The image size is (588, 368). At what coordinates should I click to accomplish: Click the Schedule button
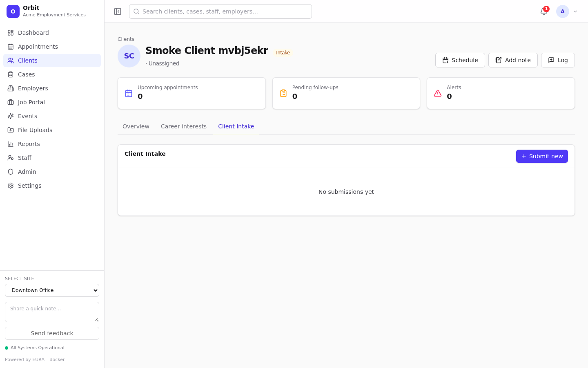point(460,60)
